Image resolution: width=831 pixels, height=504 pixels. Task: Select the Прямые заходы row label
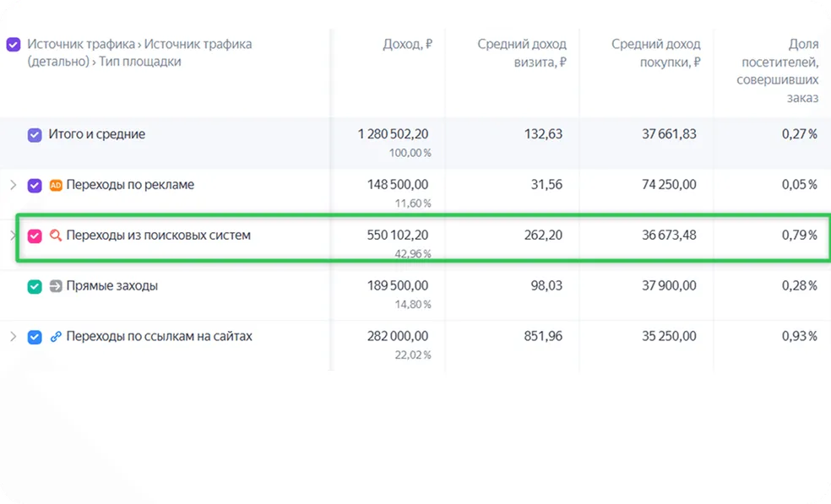pyautogui.click(x=111, y=286)
